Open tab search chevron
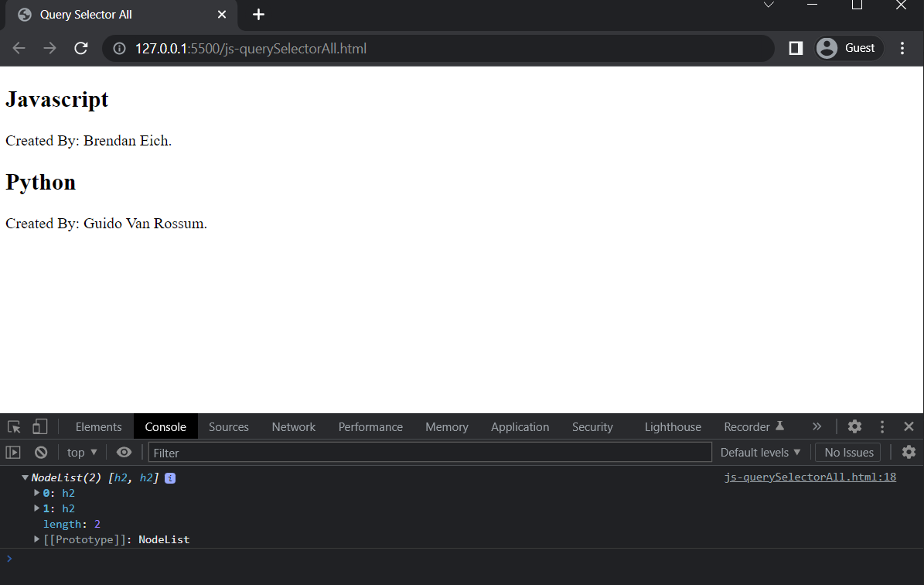Image resolution: width=924 pixels, height=585 pixels. pos(769,5)
